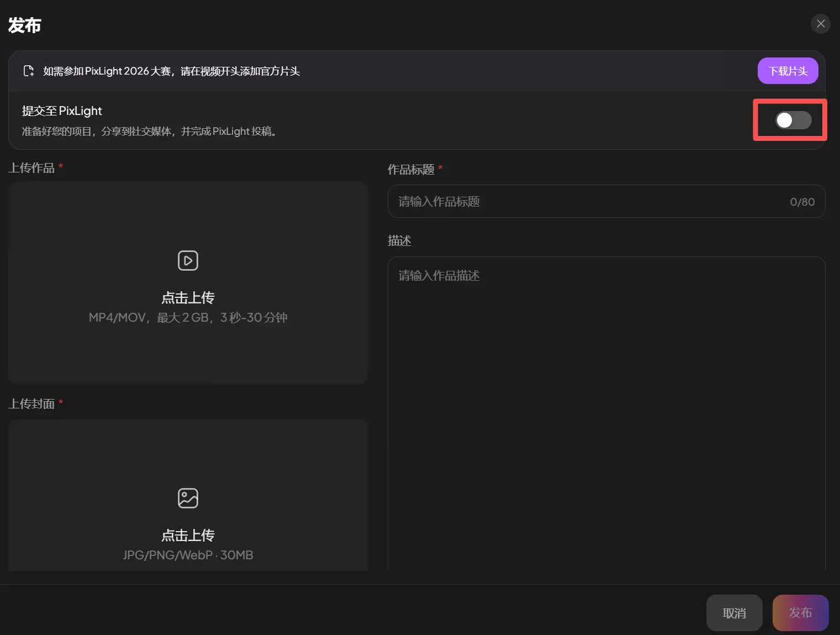Image resolution: width=840 pixels, height=635 pixels.
Task: Click the video play icon in upload area
Action: pos(188,260)
